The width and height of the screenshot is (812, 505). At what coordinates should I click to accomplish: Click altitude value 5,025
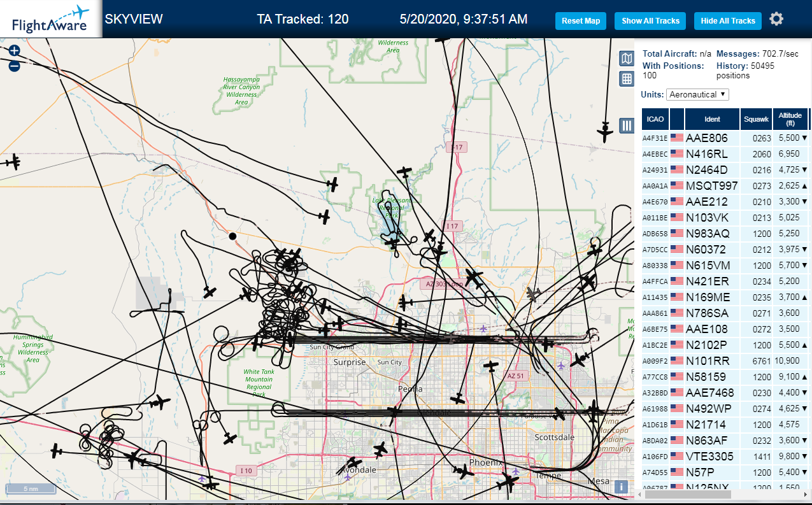pyautogui.click(x=788, y=218)
